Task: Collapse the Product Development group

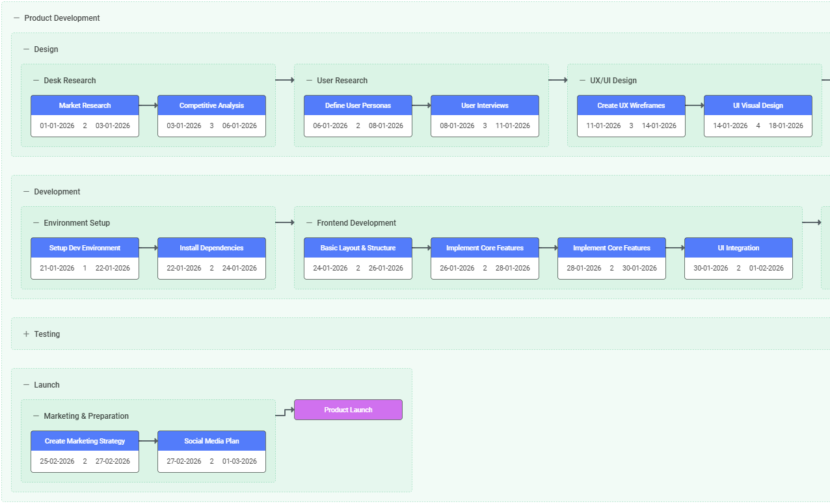Action: (x=17, y=18)
